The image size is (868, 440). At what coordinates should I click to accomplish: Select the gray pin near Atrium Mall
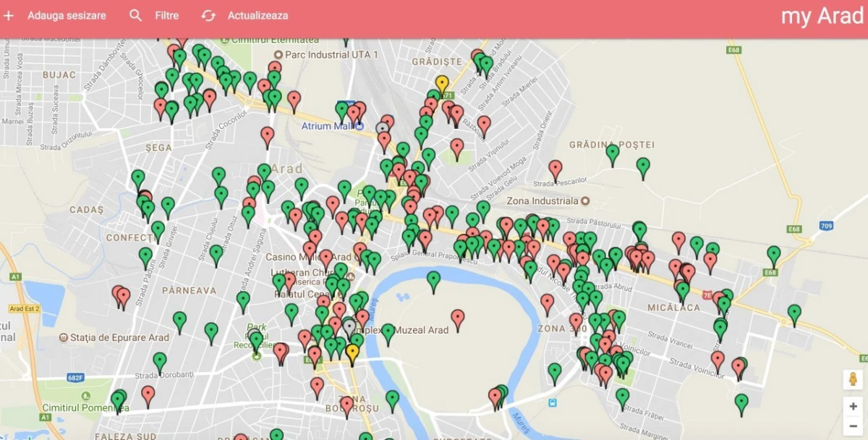(382, 131)
